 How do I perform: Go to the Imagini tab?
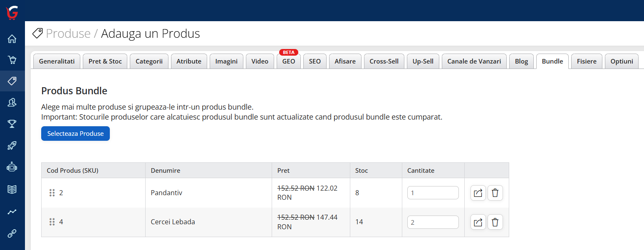tap(226, 61)
